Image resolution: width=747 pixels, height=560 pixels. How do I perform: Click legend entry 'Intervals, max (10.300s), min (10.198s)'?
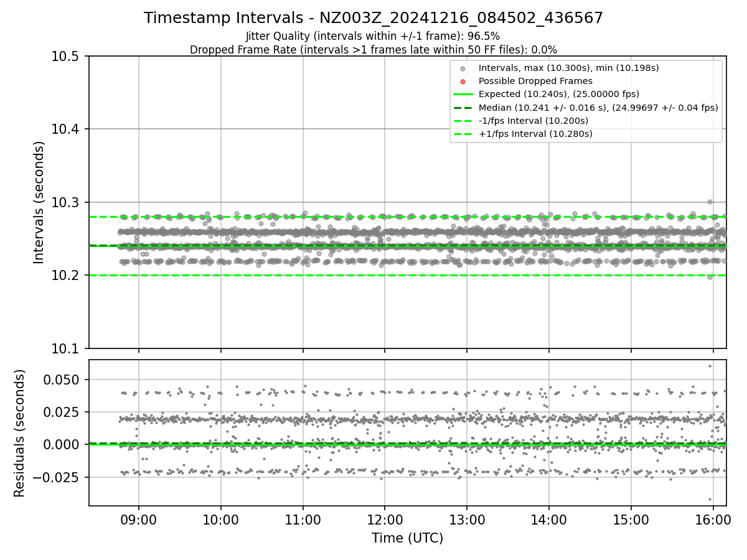pyautogui.click(x=568, y=68)
